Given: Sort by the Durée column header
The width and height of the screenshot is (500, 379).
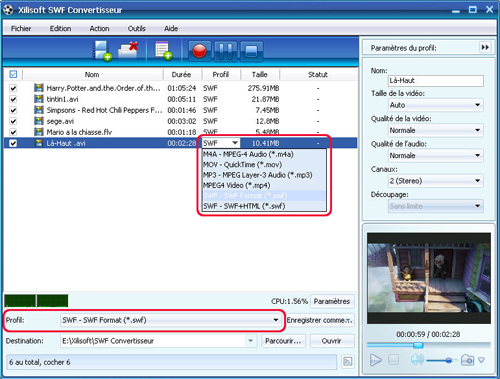Looking at the screenshot, I should pyautogui.click(x=182, y=74).
